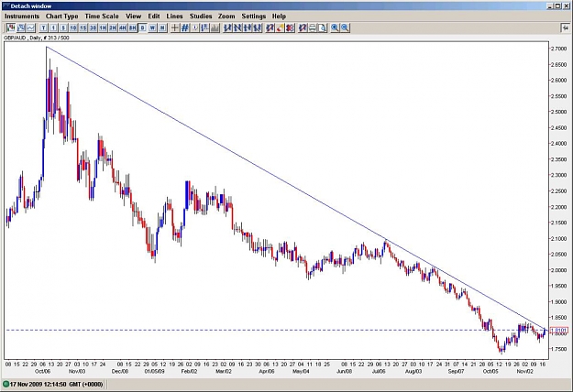
Task: Click the Nov/02 date axis label
Action: coord(524,372)
